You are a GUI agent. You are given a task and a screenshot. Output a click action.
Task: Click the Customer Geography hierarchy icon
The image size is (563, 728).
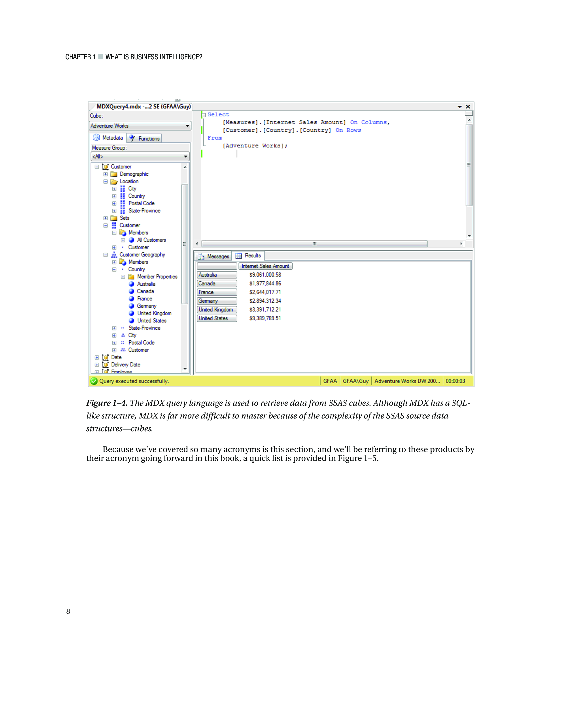(114, 255)
